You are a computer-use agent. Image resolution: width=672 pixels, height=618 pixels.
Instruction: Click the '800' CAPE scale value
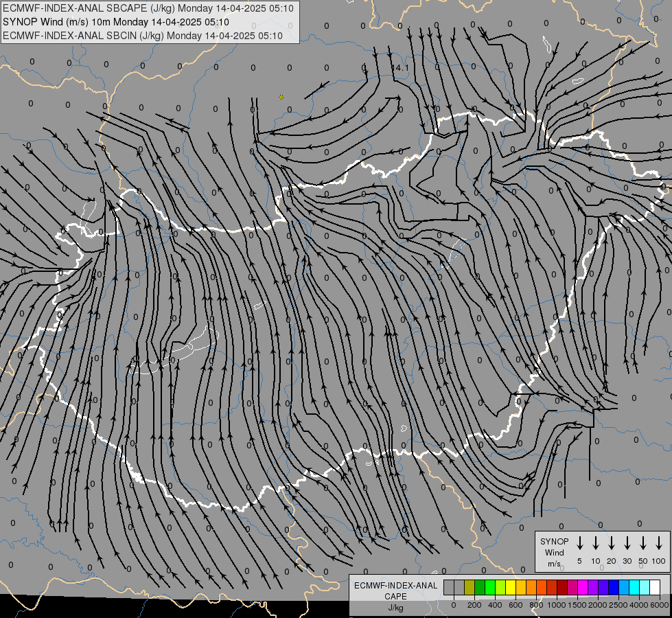536,605
